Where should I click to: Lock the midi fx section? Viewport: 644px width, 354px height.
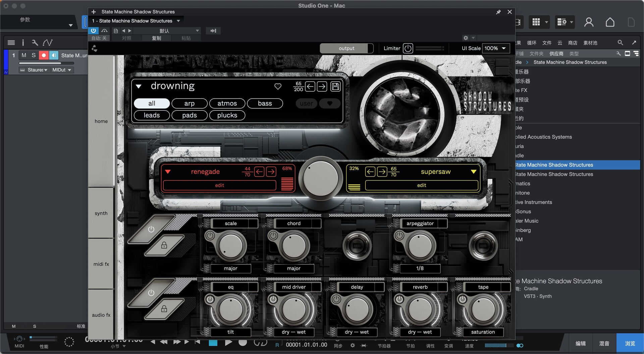pyautogui.click(x=164, y=245)
